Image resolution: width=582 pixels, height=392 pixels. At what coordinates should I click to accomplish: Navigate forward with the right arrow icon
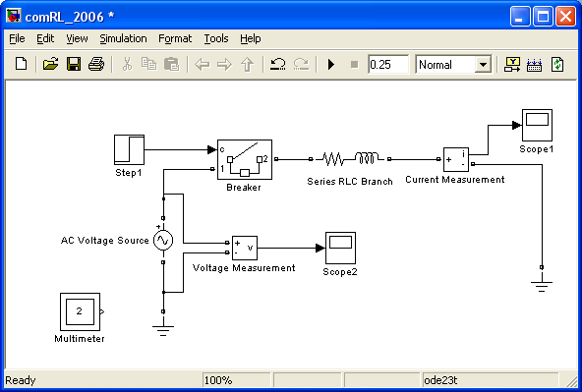(224, 65)
